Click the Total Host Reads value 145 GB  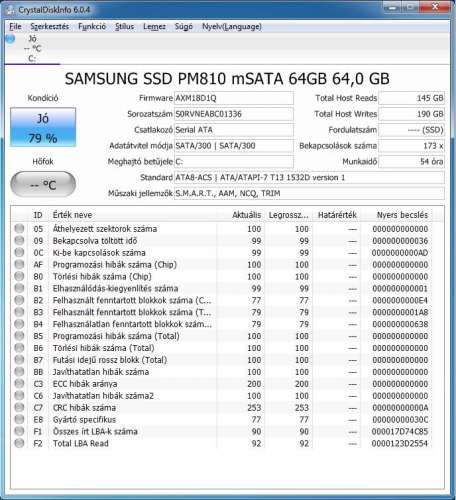(x=412, y=98)
